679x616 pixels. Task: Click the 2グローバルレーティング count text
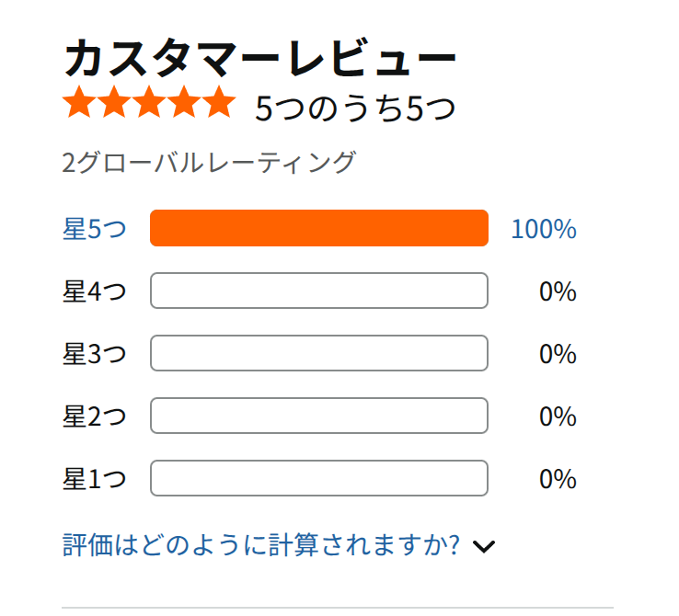coord(209,162)
